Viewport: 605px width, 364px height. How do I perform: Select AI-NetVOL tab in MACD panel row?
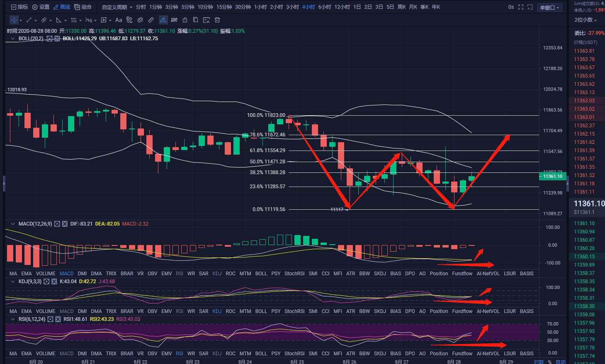[x=488, y=274]
